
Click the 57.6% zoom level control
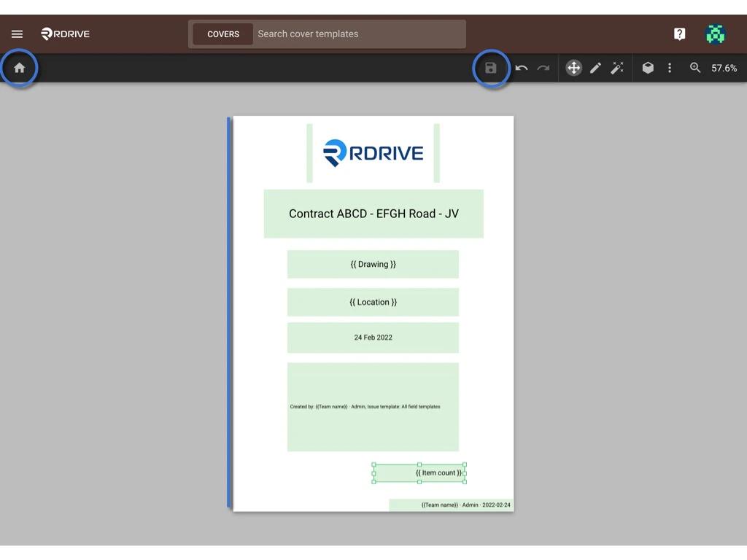(724, 68)
